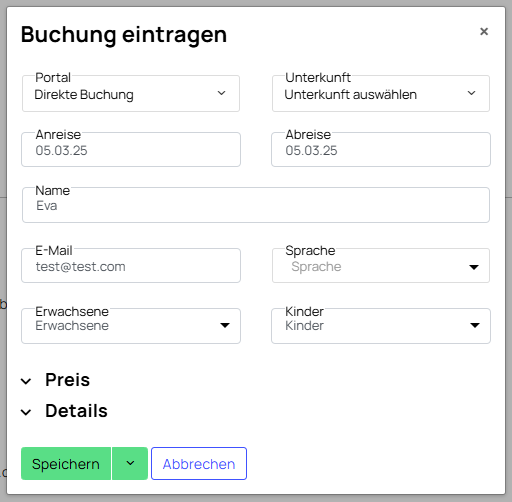Focus the Anreise date field

point(131,149)
